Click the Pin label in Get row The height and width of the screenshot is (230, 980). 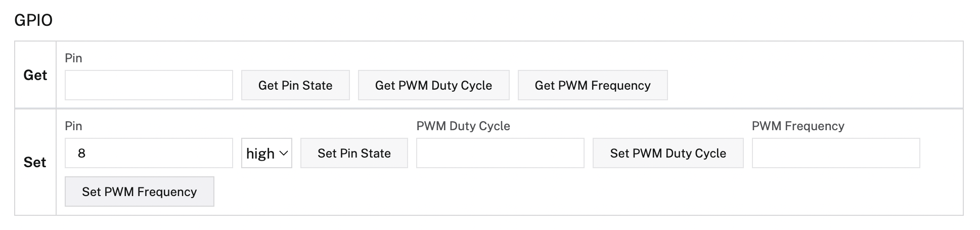(x=73, y=58)
